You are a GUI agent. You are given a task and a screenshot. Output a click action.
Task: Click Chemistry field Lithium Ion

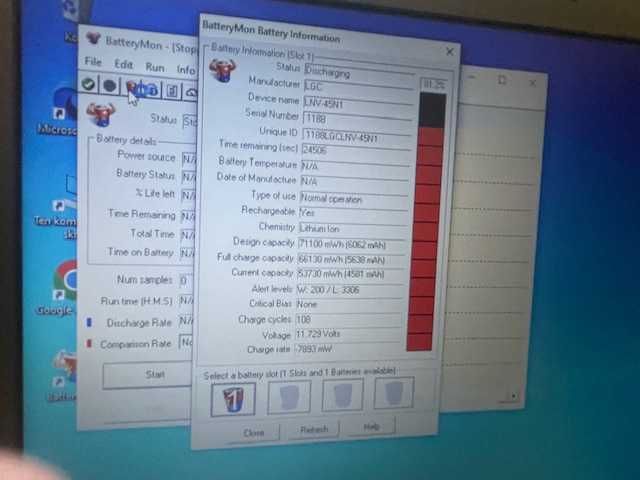point(352,229)
